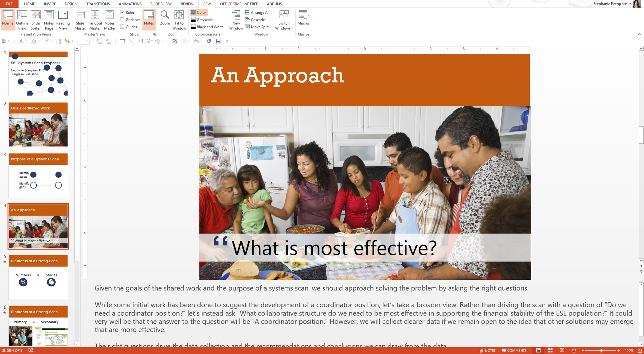Click Arrange All button
The image size is (644, 354).
[257, 12]
